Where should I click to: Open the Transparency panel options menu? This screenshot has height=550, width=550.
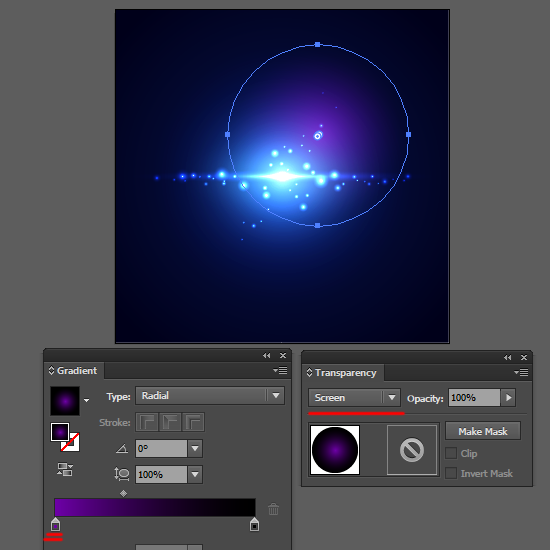click(x=521, y=372)
